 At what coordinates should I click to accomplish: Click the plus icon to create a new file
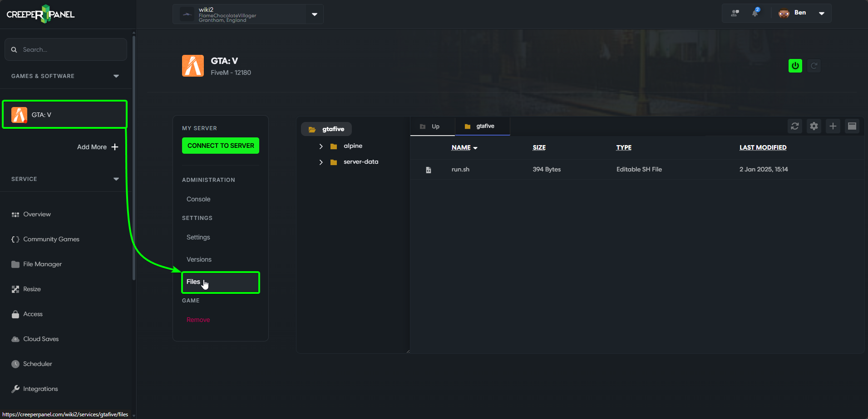[x=833, y=126]
